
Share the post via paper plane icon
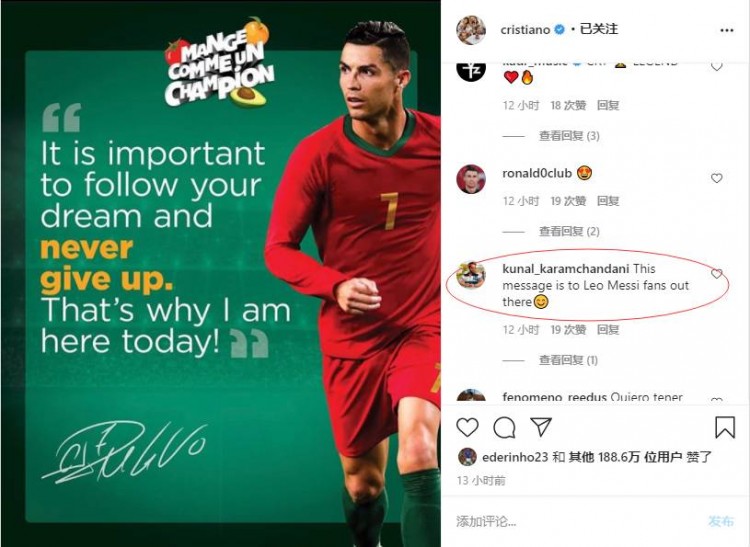click(x=541, y=427)
